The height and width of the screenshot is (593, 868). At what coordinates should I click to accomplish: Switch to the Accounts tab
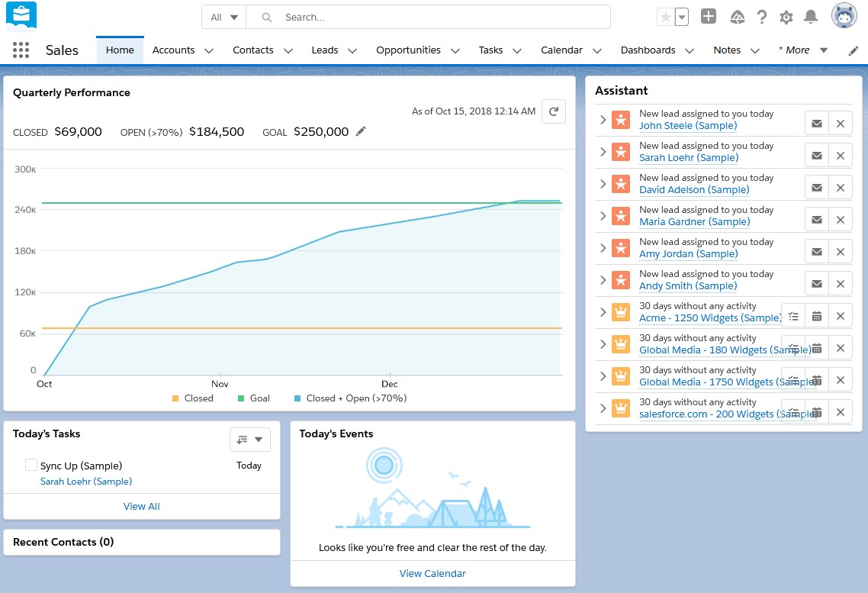pyautogui.click(x=173, y=50)
